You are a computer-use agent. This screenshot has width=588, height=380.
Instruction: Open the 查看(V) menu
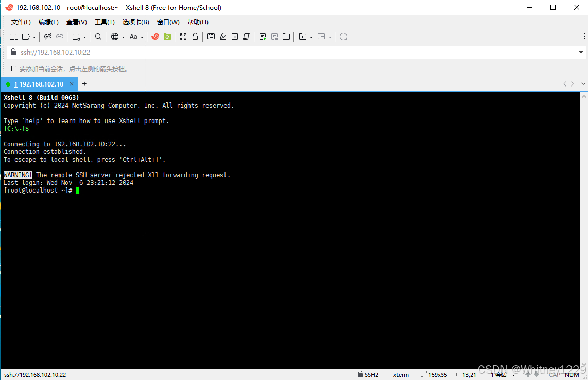tap(77, 22)
